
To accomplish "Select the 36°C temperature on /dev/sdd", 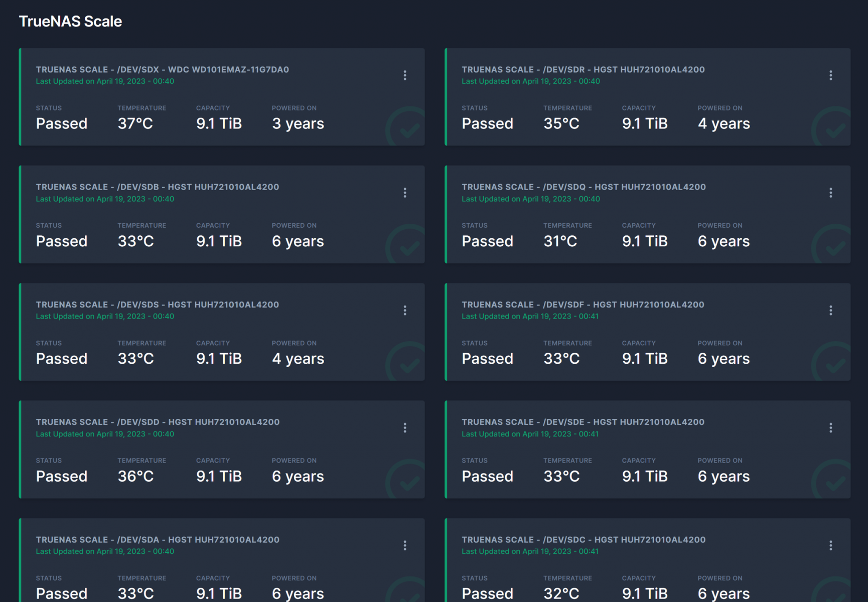I will tap(135, 476).
